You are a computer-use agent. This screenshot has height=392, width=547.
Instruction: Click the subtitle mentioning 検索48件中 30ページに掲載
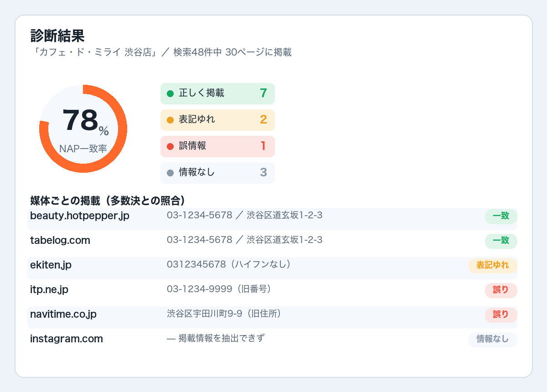click(161, 52)
